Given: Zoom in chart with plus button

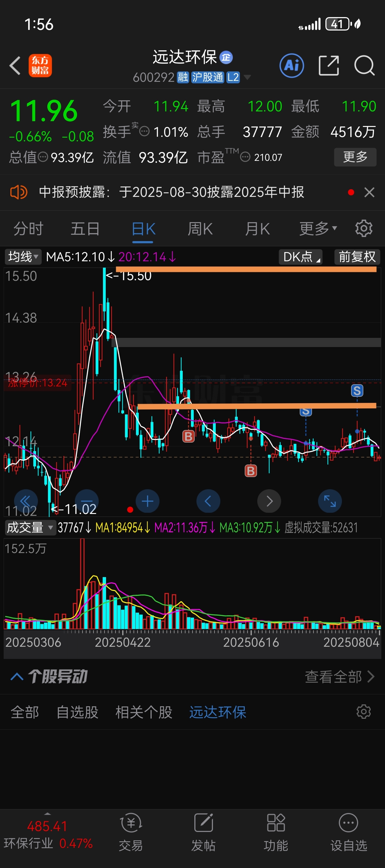Looking at the screenshot, I should coord(148,501).
